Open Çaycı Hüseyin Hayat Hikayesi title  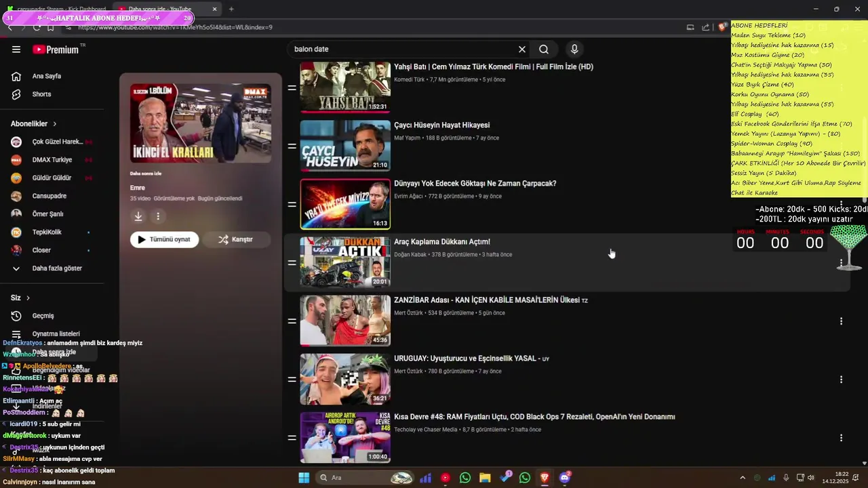coord(441,125)
